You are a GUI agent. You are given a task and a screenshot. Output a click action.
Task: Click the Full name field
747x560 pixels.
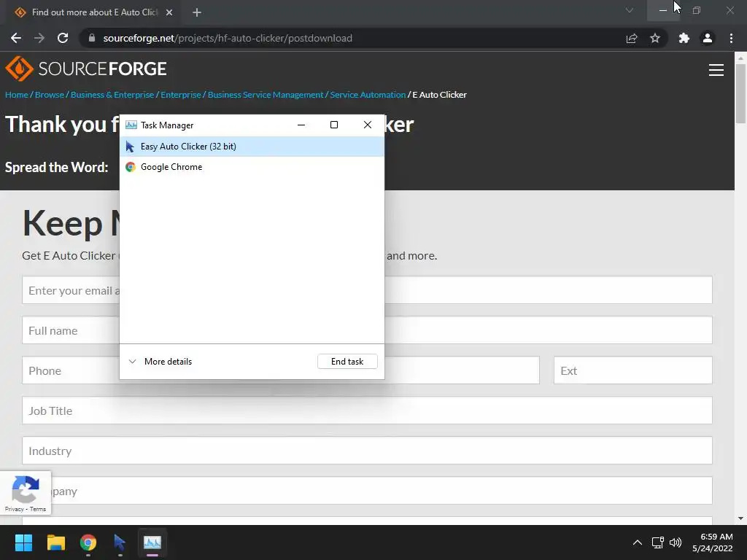pos(368,330)
